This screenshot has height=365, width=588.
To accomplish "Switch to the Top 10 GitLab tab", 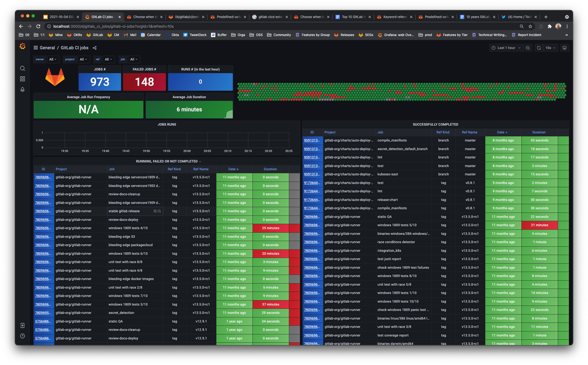I will click(353, 17).
